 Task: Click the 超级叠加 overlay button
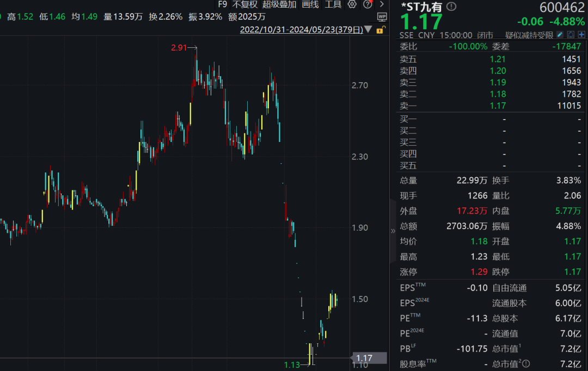(278, 4)
